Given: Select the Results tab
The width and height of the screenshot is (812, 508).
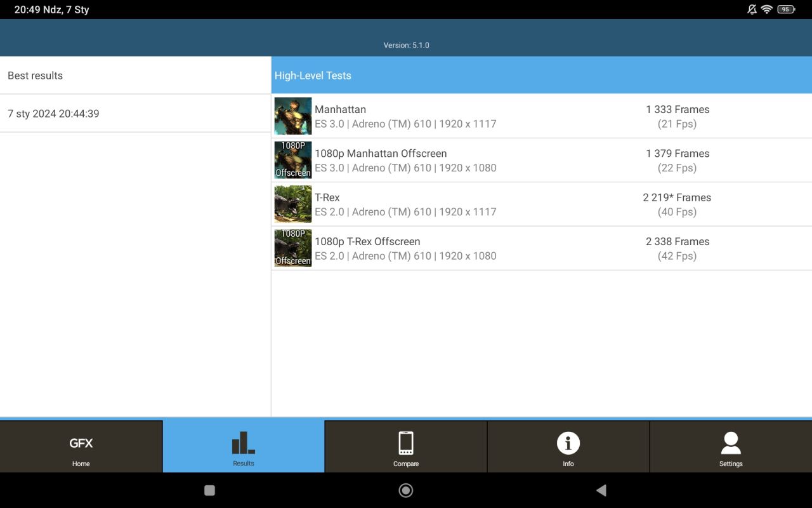Looking at the screenshot, I should click(x=244, y=446).
